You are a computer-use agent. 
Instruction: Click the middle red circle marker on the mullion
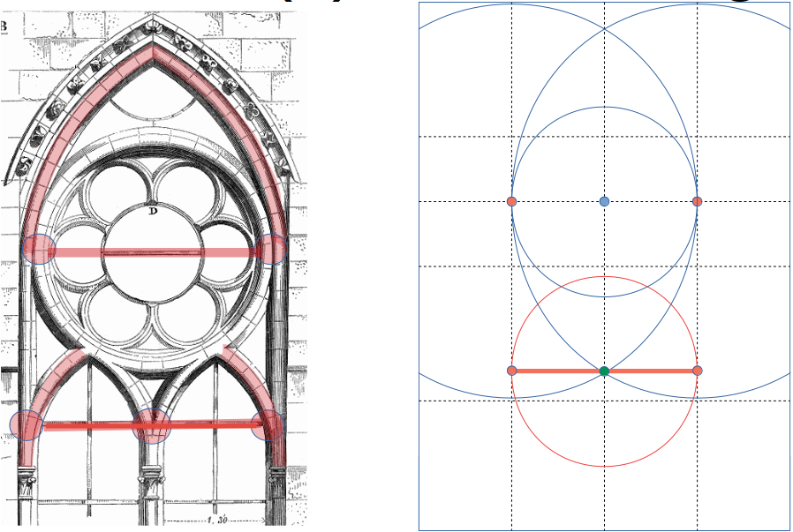coord(151,425)
